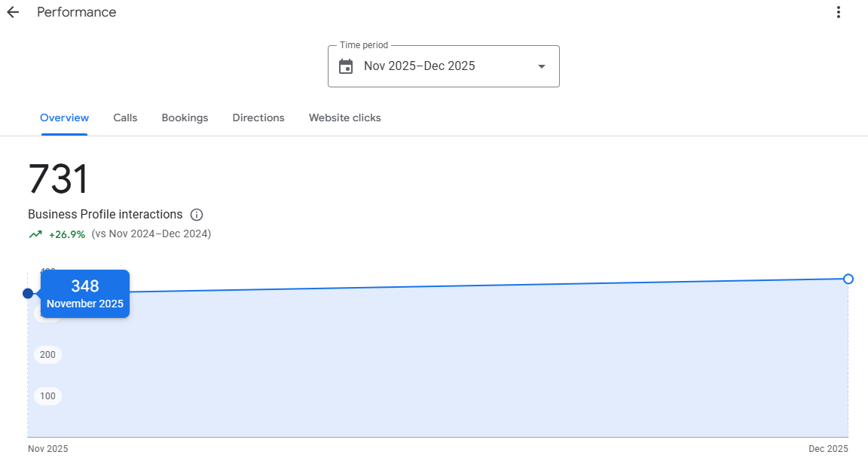View the Website clicks tab
Screen dimensions: 868x458
pyautogui.click(x=344, y=118)
